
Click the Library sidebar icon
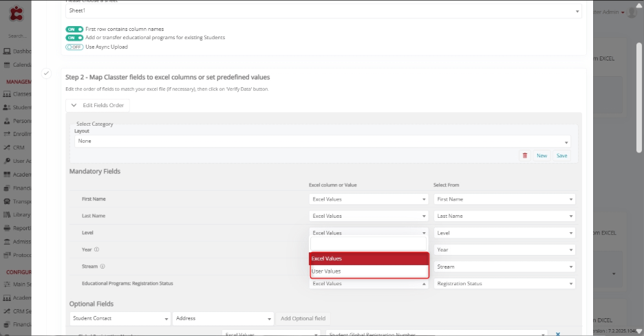(x=7, y=215)
